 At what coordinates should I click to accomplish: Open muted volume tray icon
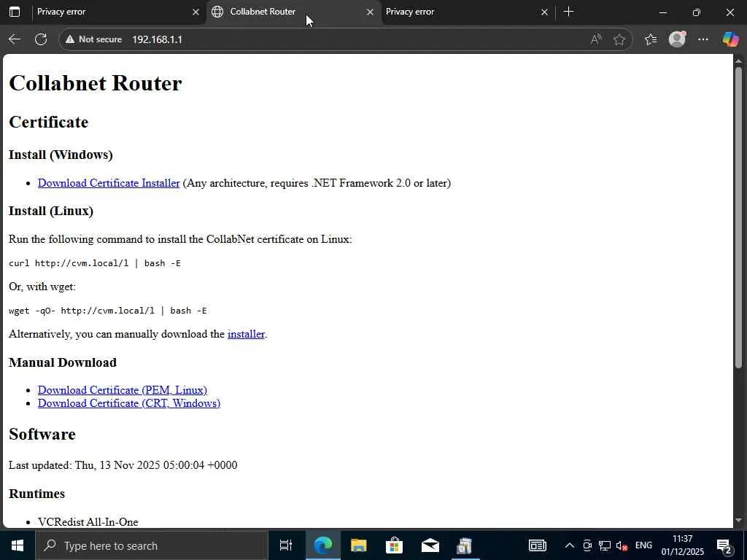click(622, 545)
